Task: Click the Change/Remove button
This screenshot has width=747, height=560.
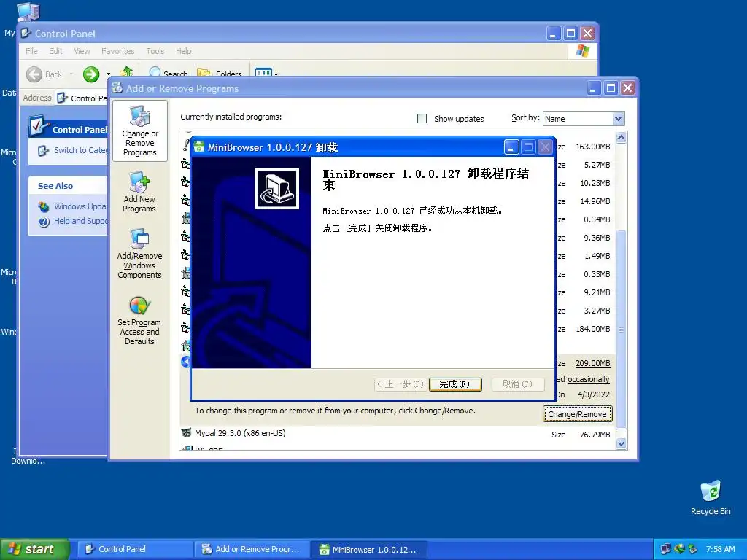Action: coord(578,414)
